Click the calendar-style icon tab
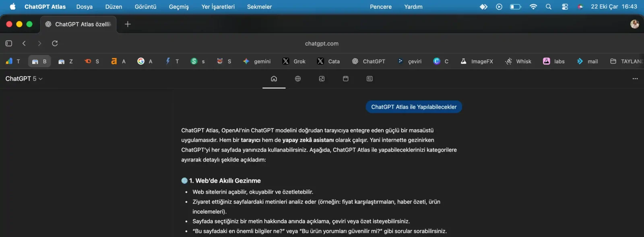This screenshot has height=237, width=644. (x=345, y=79)
